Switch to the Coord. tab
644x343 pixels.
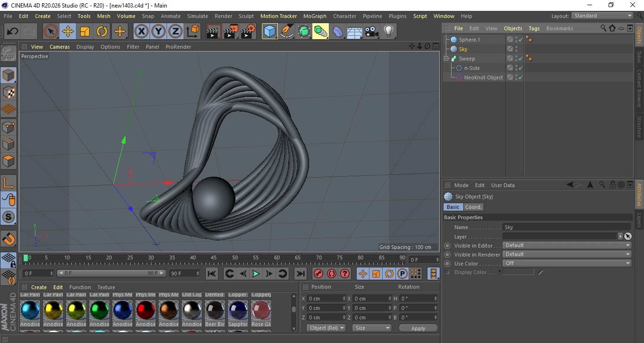[473, 207]
